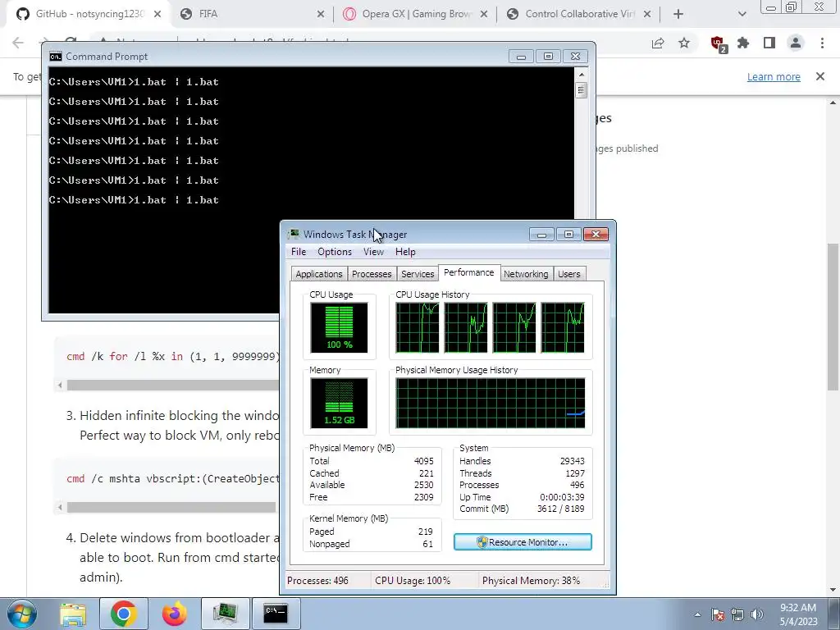Image resolution: width=840 pixels, height=630 pixels.
Task: Close the Opera GX tab
Action: coord(484,15)
